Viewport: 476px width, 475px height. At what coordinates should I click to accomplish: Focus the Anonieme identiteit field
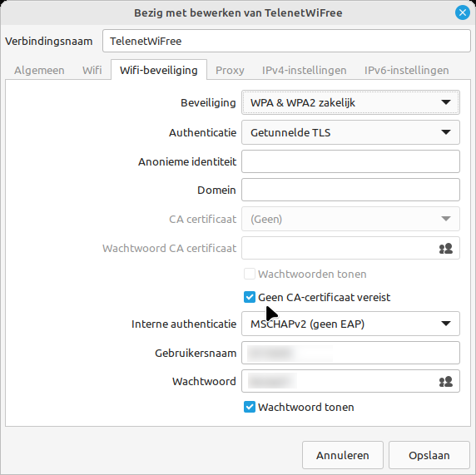click(x=350, y=161)
